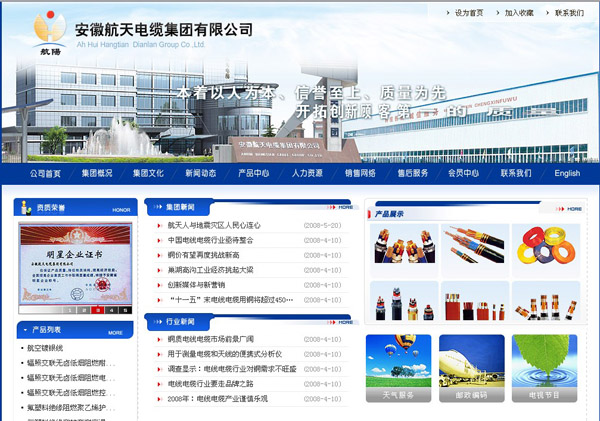Open 集团文化 navigation item
The height and width of the screenshot is (421, 600).
(148, 173)
